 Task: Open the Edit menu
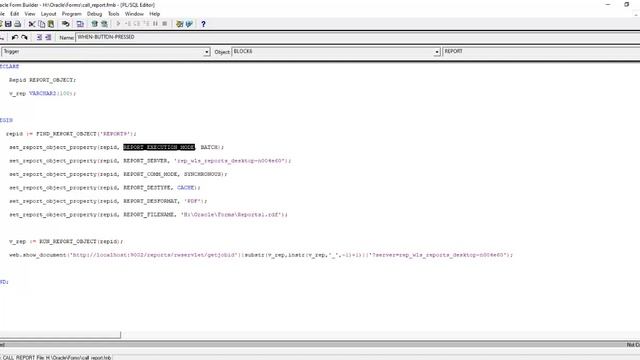pyautogui.click(x=15, y=14)
